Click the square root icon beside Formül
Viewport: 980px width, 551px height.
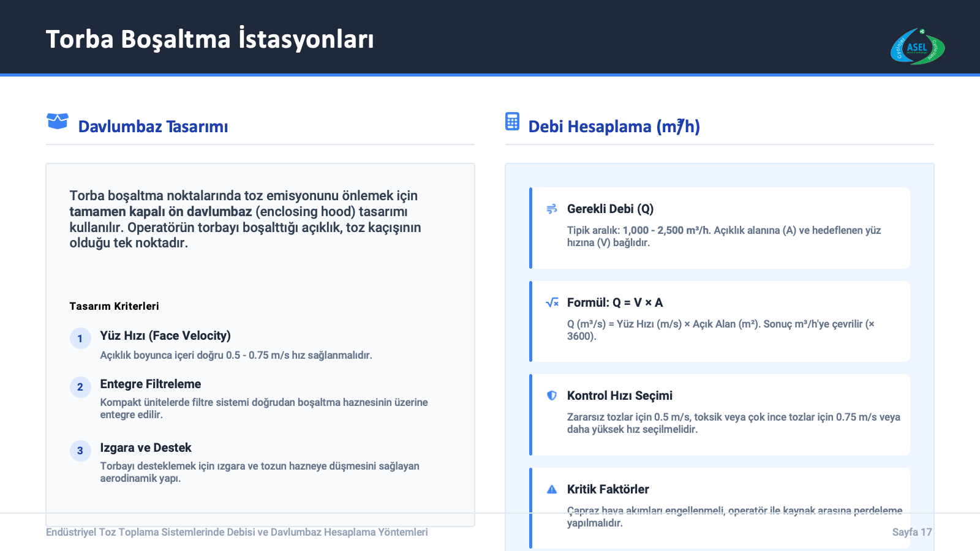pos(552,302)
